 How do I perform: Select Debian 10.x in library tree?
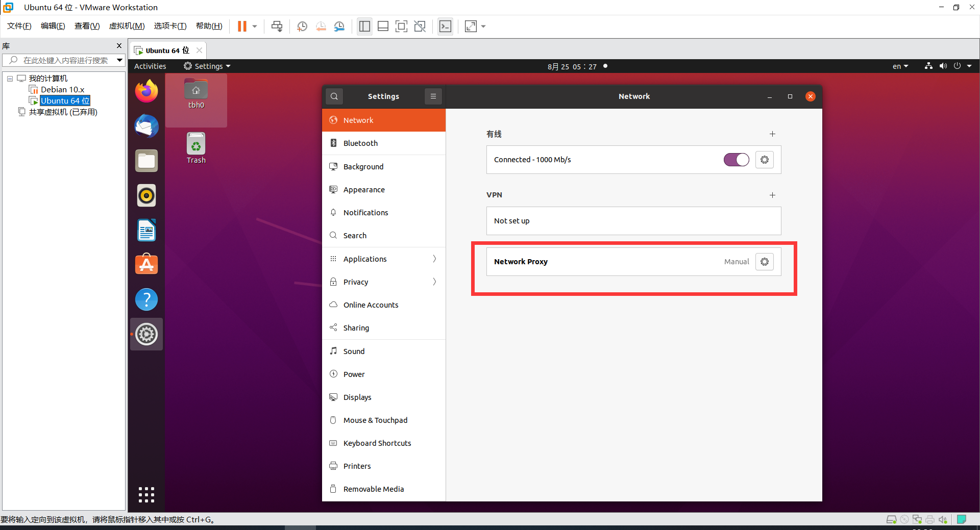click(x=62, y=90)
